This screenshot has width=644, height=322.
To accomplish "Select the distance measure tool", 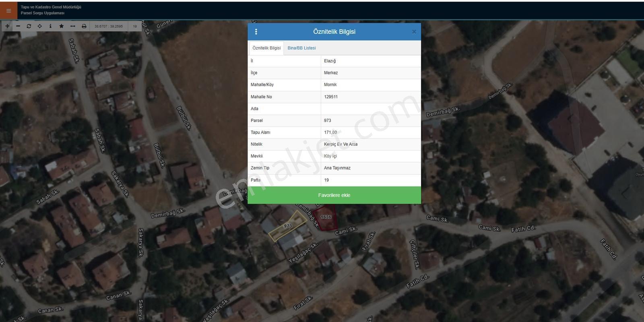I will pos(73,26).
